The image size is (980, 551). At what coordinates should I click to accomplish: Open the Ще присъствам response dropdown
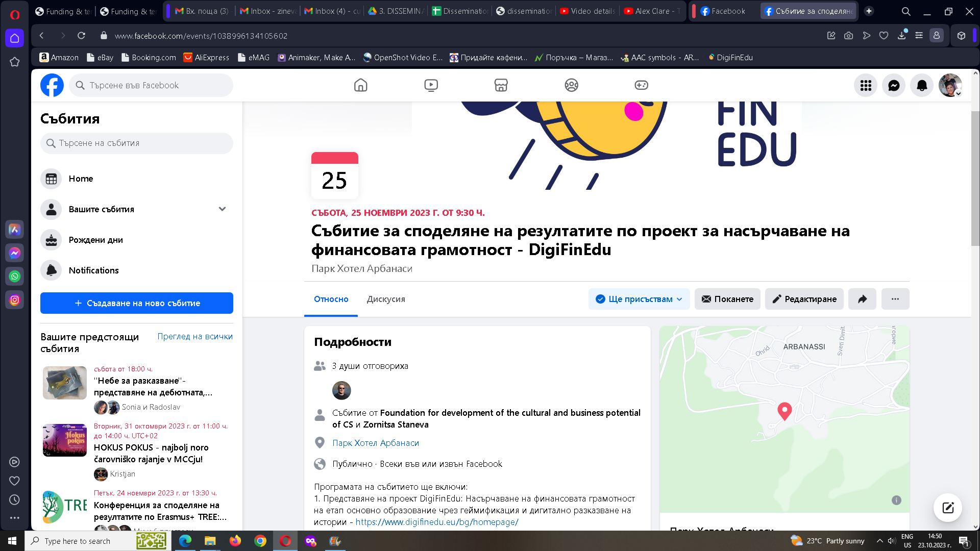click(639, 299)
